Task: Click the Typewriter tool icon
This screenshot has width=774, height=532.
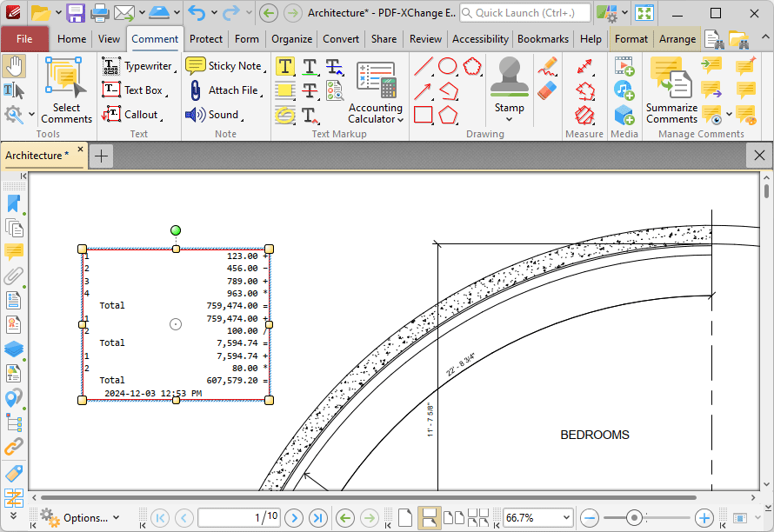Action: [111, 66]
